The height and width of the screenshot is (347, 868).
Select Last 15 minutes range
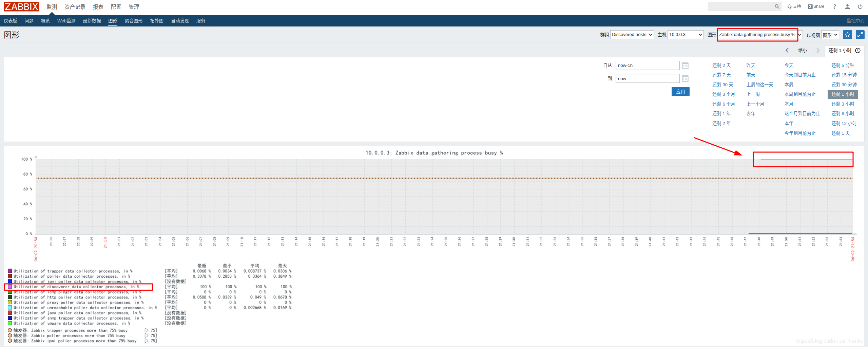(x=844, y=75)
